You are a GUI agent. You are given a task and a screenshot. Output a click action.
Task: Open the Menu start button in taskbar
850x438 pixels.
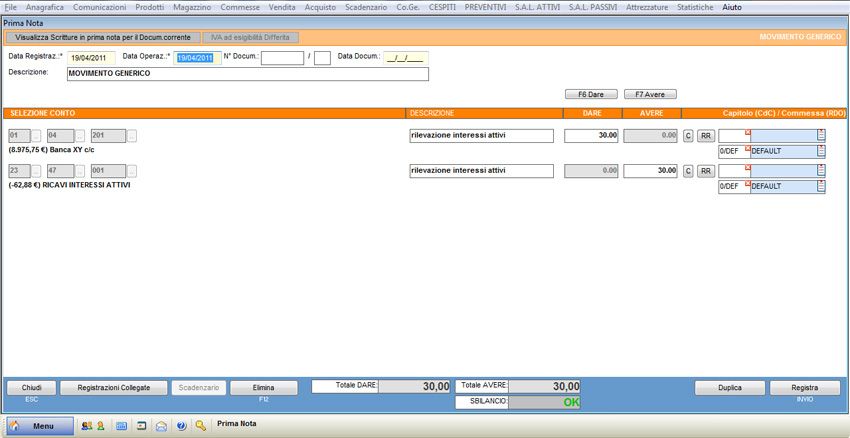pos(41,426)
